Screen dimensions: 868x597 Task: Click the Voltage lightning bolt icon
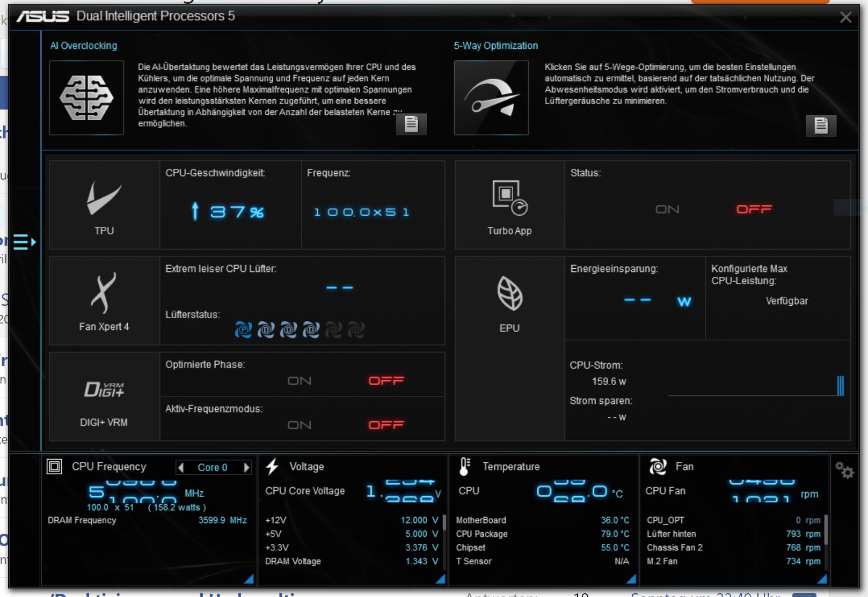273,467
